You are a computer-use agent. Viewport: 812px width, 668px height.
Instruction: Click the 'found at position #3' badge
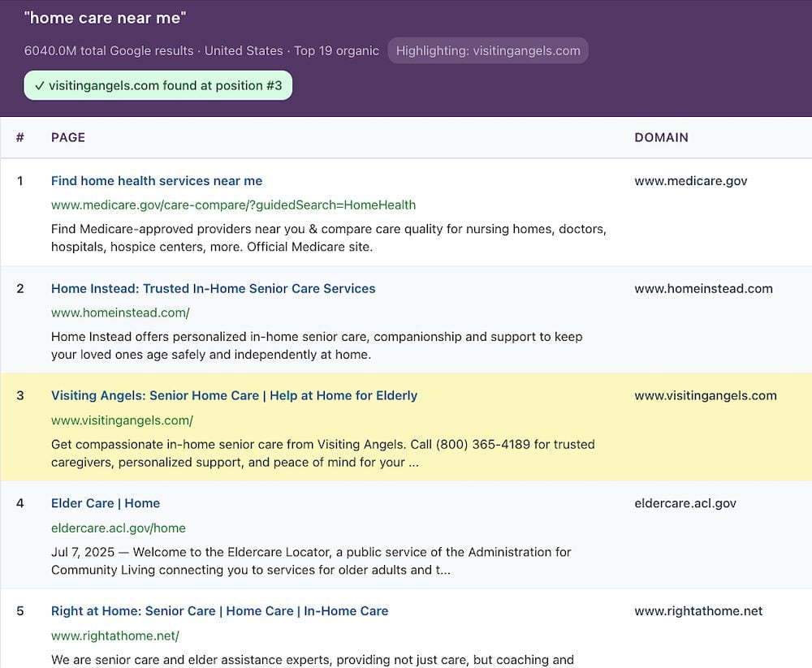point(158,85)
